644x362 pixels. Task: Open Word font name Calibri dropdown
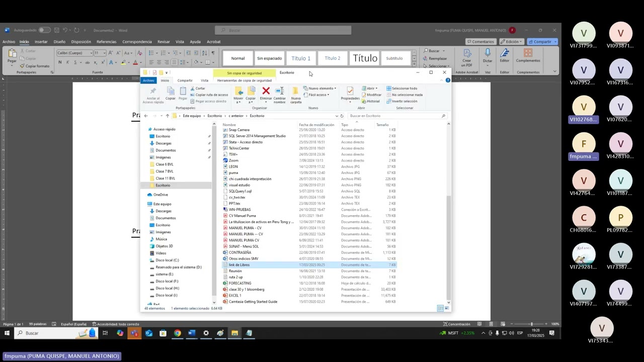(91, 53)
